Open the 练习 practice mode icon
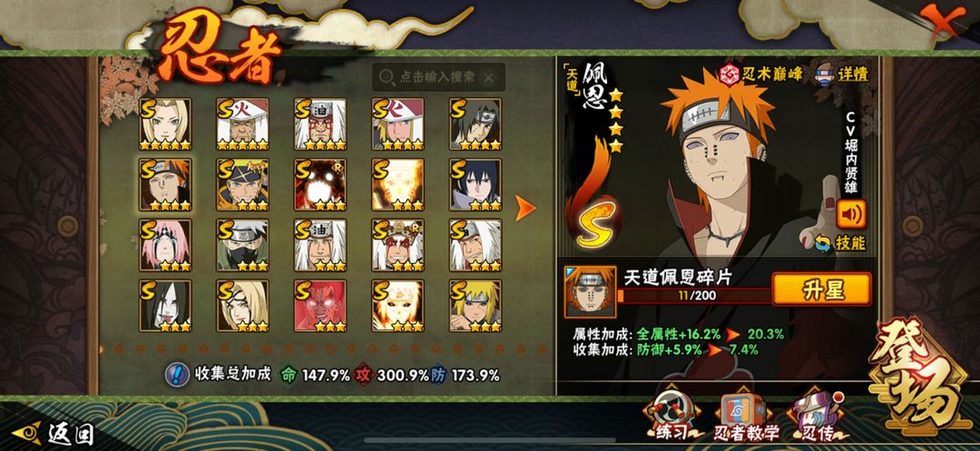The image size is (980, 451). coord(671,416)
